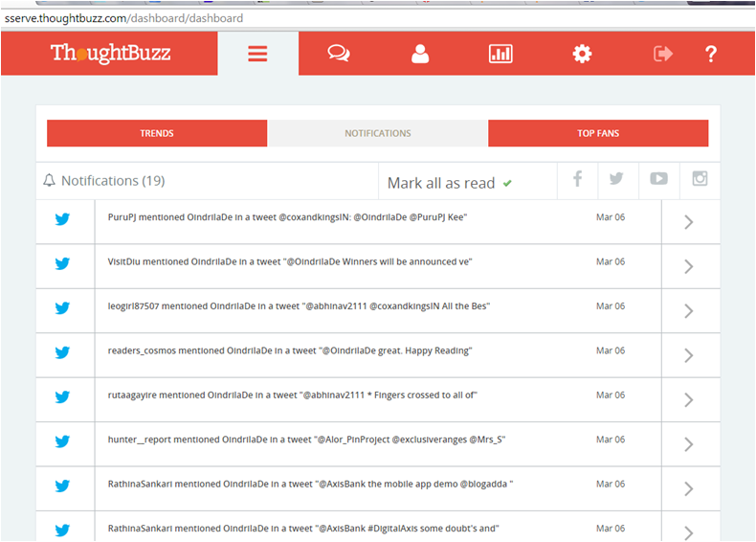Expand RathinaSankari mobile app demo chevron
The image size is (756, 542).
[x=689, y=488]
